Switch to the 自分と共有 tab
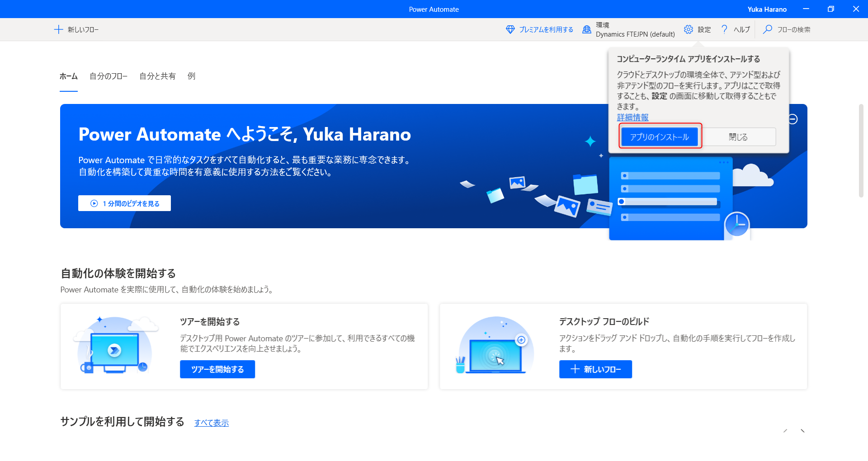 [157, 76]
